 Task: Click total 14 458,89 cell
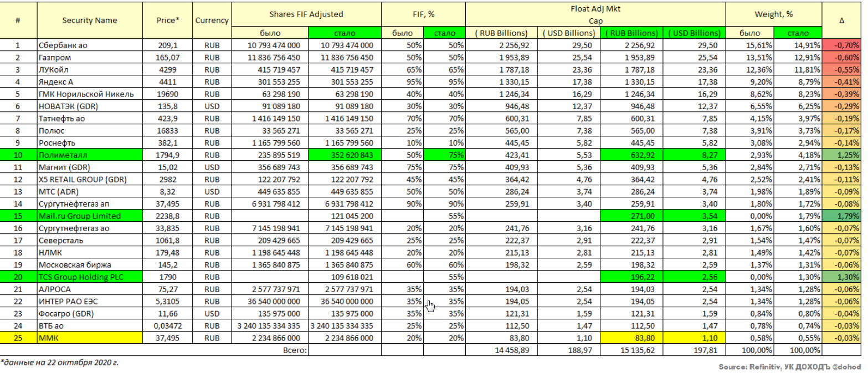[502, 350]
